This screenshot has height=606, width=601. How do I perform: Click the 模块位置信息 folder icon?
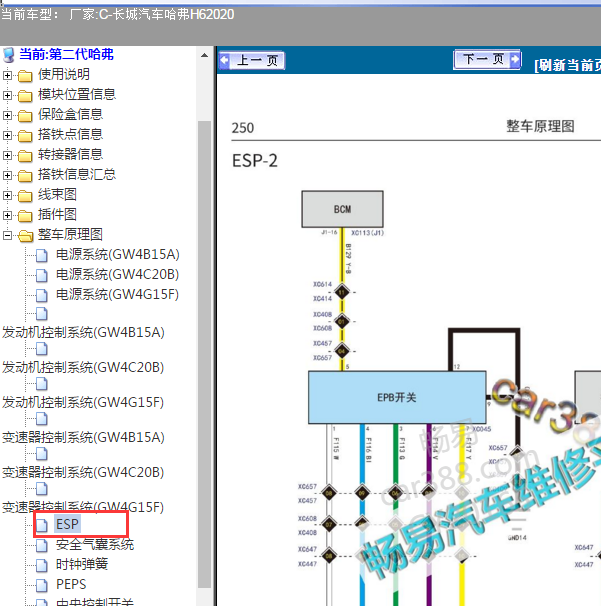point(25,95)
